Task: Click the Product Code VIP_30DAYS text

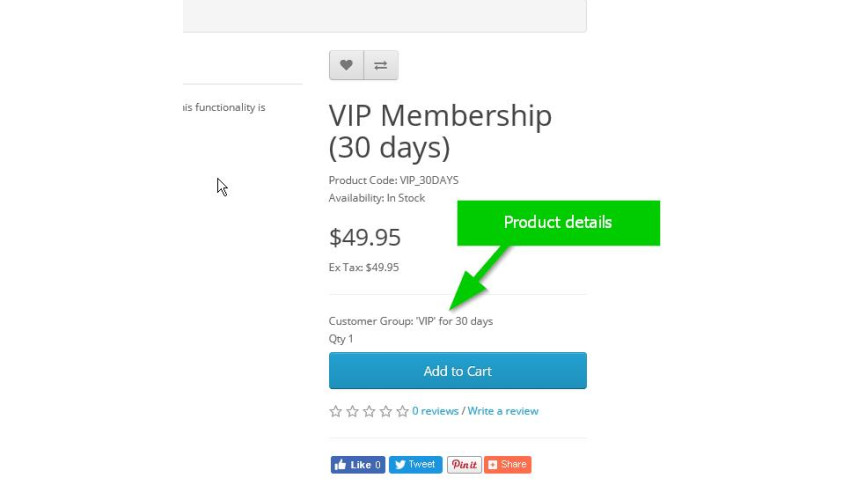Action: [394, 180]
